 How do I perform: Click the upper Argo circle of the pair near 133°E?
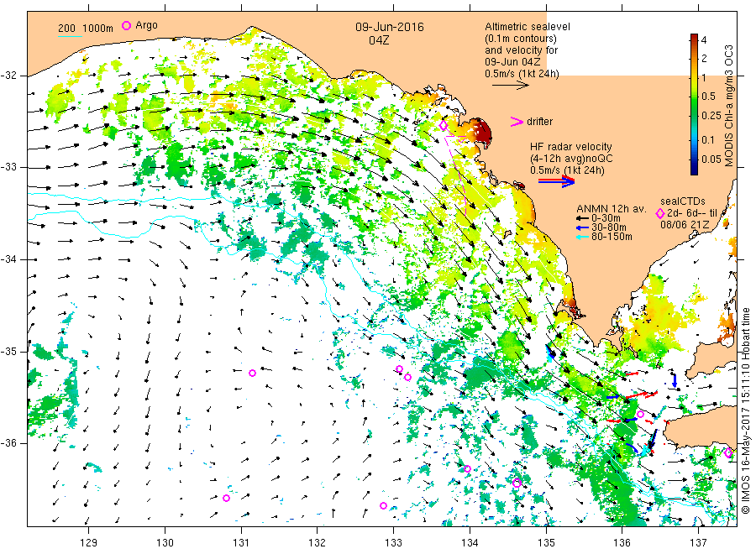[399, 369]
